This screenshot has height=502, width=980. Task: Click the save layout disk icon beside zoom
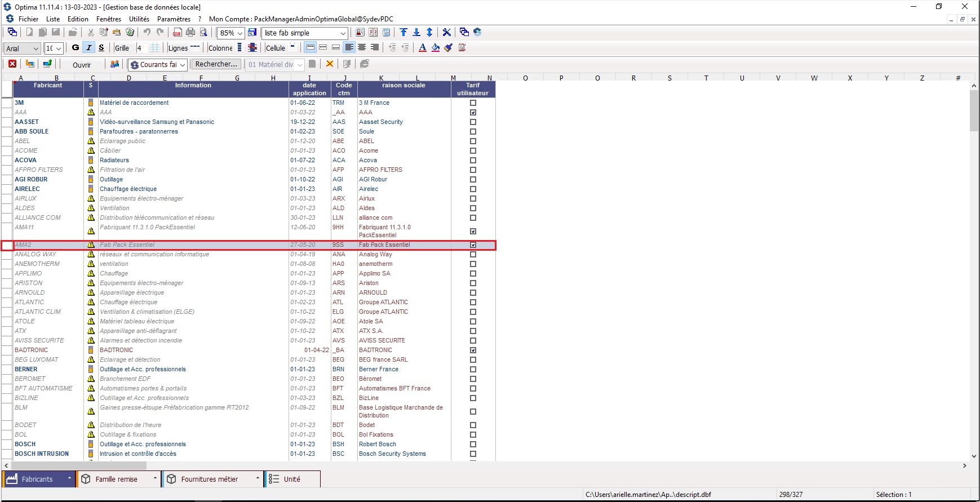pyautogui.click(x=252, y=33)
